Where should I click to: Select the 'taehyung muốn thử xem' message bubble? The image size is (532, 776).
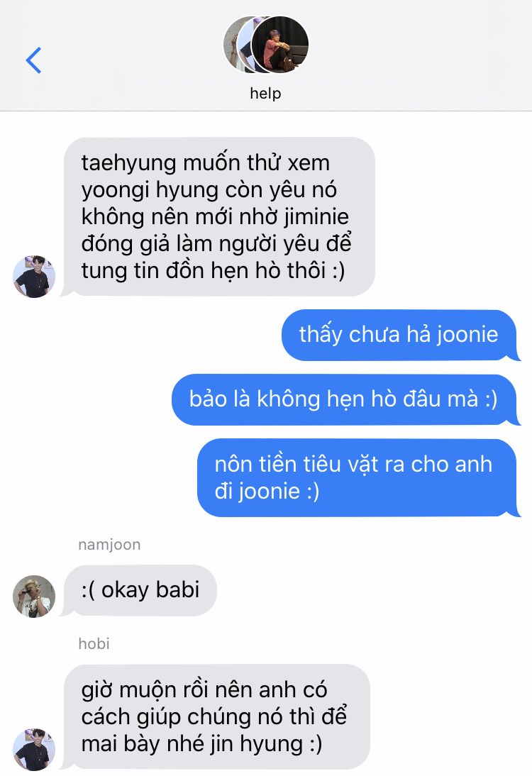(218, 217)
